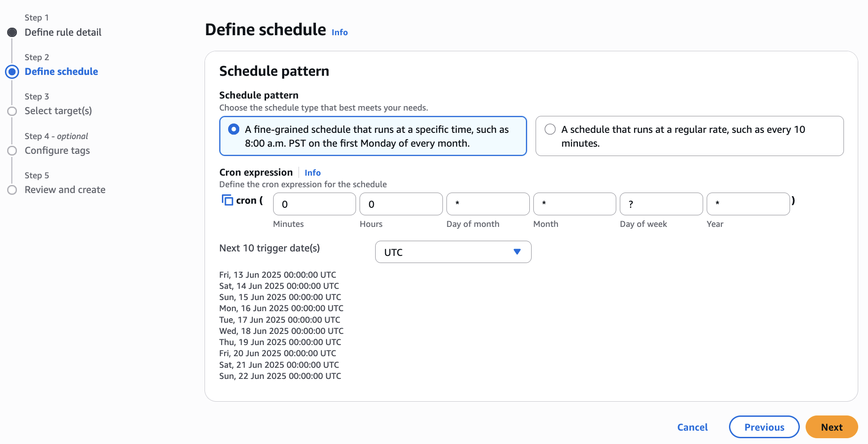Image resolution: width=868 pixels, height=444 pixels.
Task: Click the timezone dropdown arrow
Action: 517,252
